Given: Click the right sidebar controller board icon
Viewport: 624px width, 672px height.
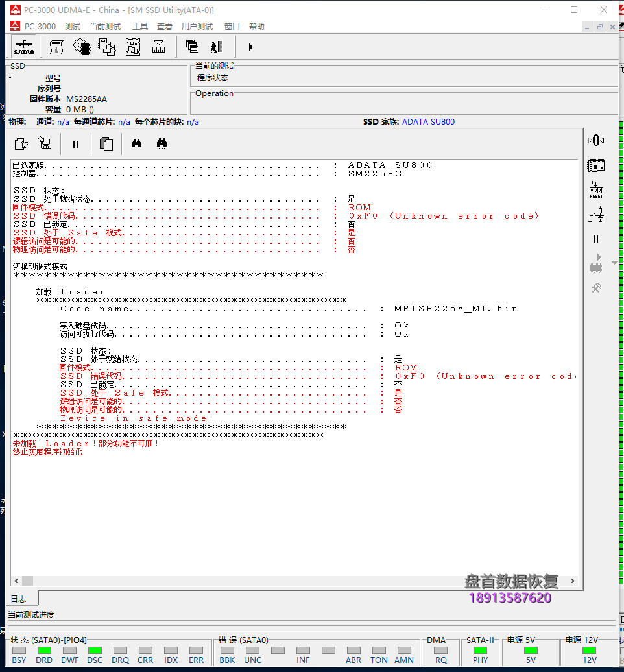Looking at the screenshot, I should (x=595, y=165).
